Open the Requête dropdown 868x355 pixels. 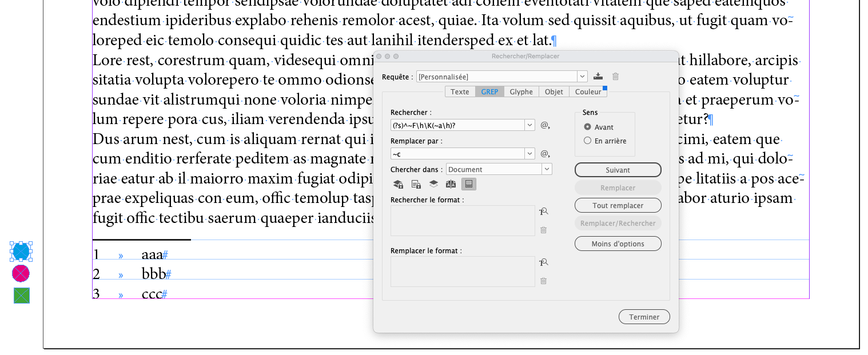click(582, 76)
